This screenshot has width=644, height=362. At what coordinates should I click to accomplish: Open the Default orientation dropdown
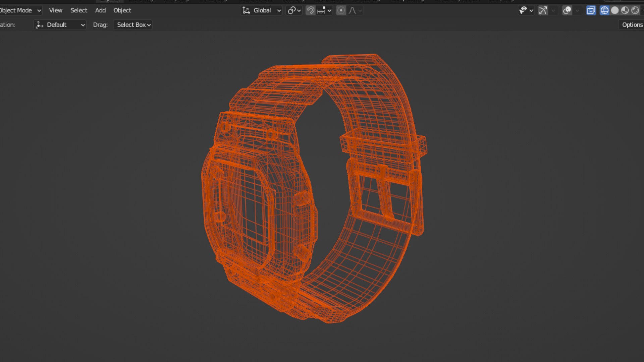pyautogui.click(x=60, y=25)
